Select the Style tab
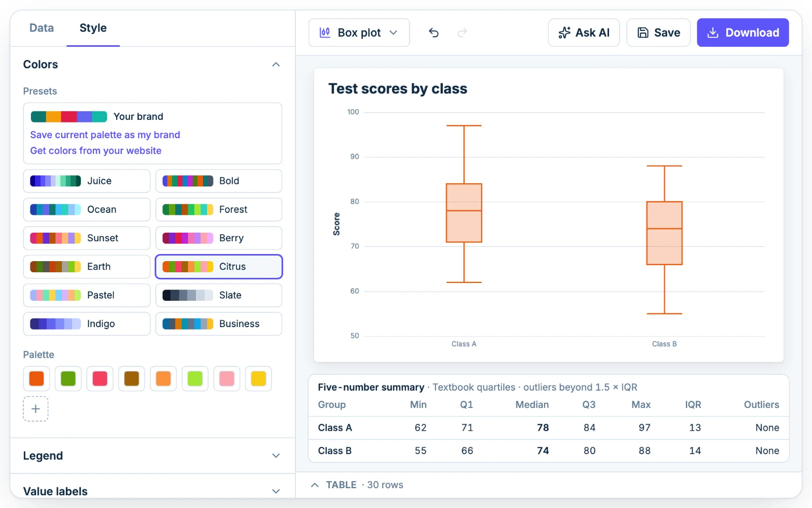The width and height of the screenshot is (812, 508). (x=93, y=28)
